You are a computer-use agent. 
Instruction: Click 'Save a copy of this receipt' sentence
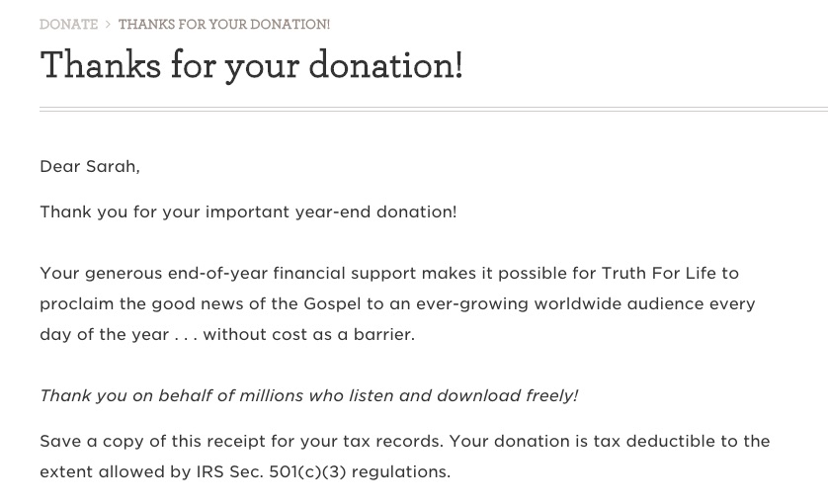tap(241, 441)
